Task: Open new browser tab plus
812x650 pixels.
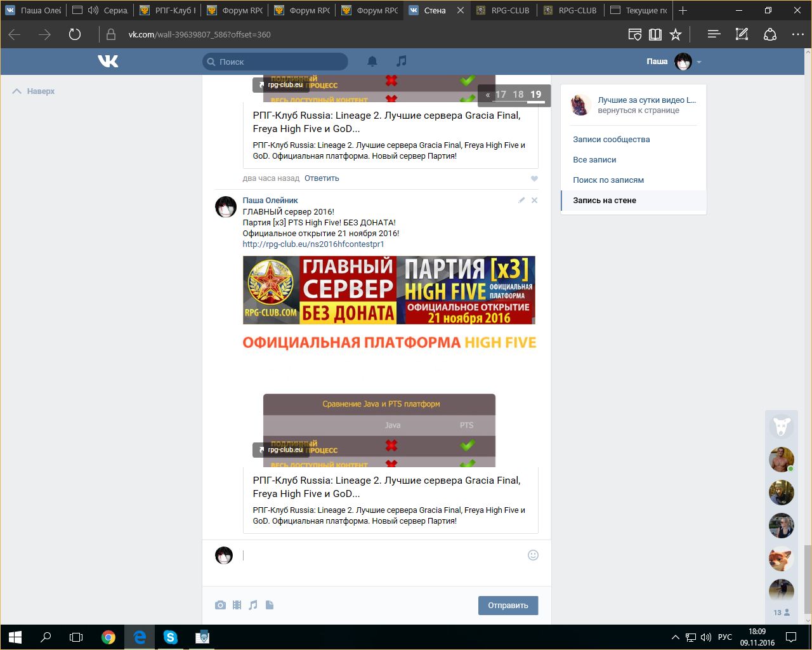Action: 683,10
